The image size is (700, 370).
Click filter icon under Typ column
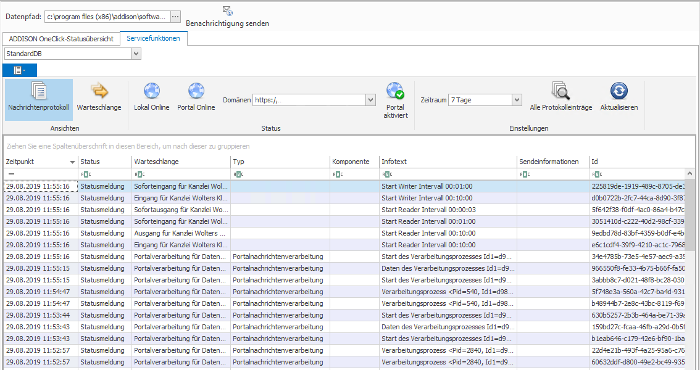[238, 174]
